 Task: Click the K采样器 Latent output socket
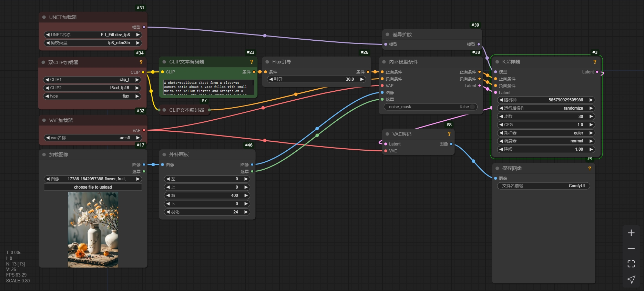tap(597, 72)
